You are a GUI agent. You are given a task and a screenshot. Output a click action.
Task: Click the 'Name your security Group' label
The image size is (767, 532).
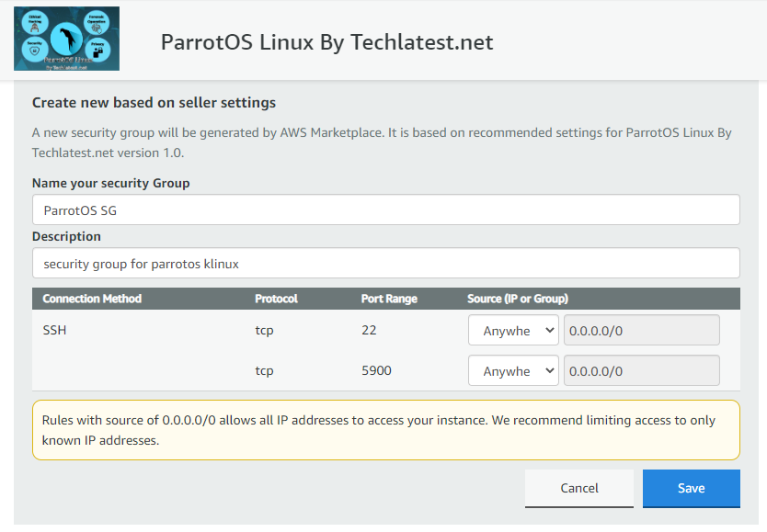[x=111, y=183]
